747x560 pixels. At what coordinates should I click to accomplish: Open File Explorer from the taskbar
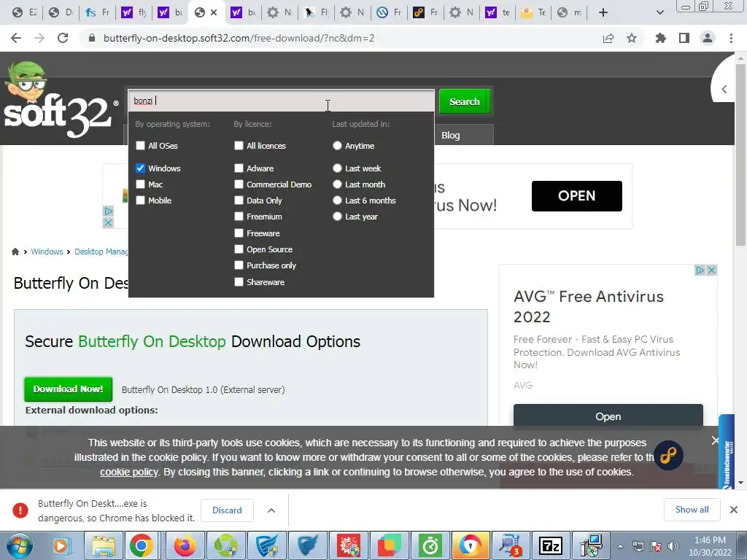104,545
